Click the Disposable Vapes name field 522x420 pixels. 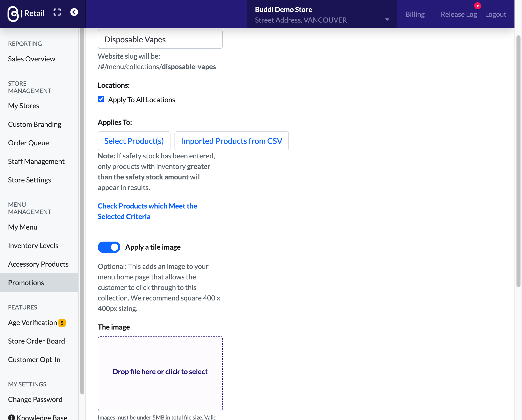[160, 39]
